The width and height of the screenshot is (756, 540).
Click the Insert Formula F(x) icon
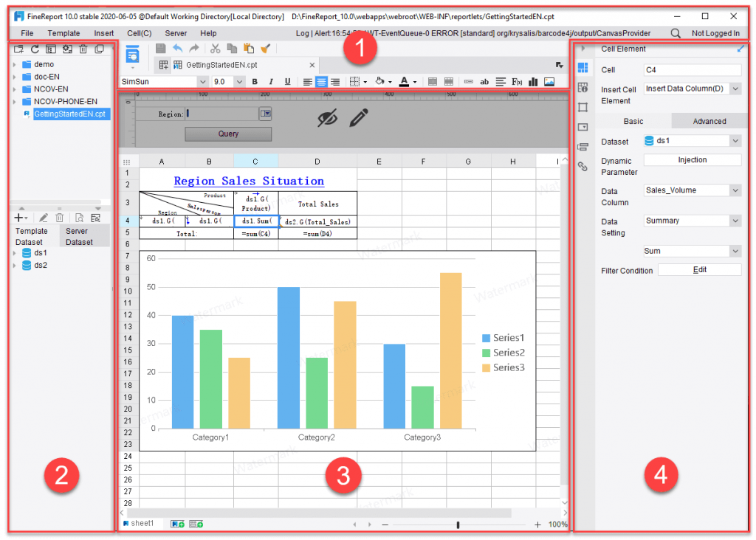(517, 82)
